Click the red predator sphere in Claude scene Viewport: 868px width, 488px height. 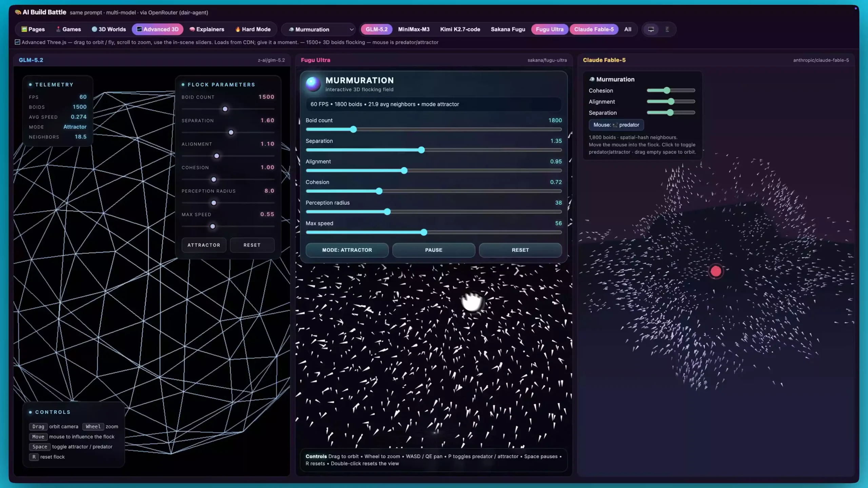click(x=716, y=271)
